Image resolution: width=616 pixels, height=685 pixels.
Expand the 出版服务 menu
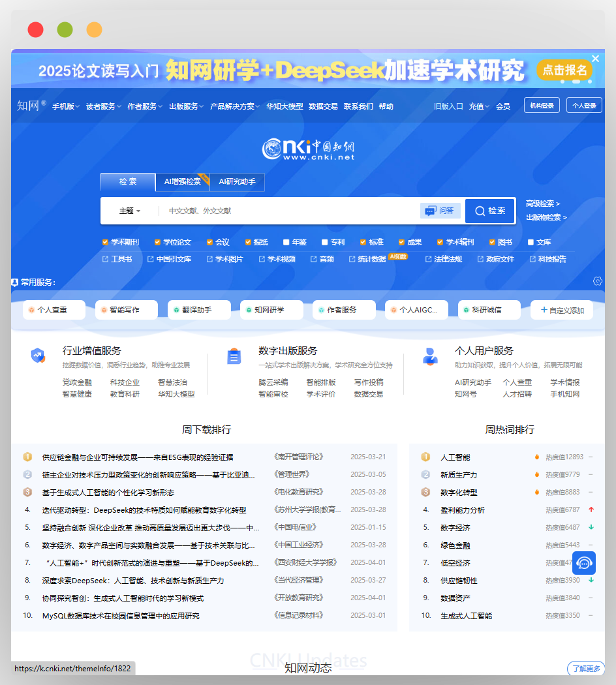pyautogui.click(x=187, y=106)
